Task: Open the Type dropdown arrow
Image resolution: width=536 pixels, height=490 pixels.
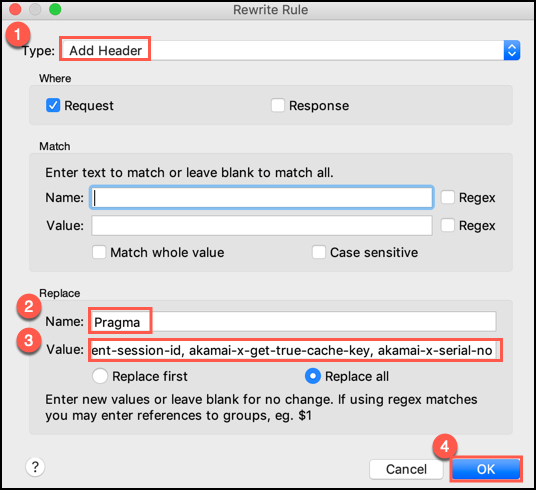Action: tap(512, 50)
